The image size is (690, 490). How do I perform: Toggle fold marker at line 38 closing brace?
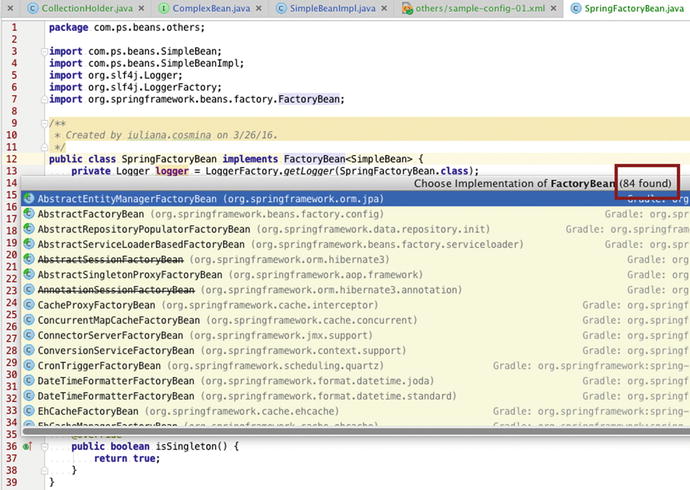point(44,470)
